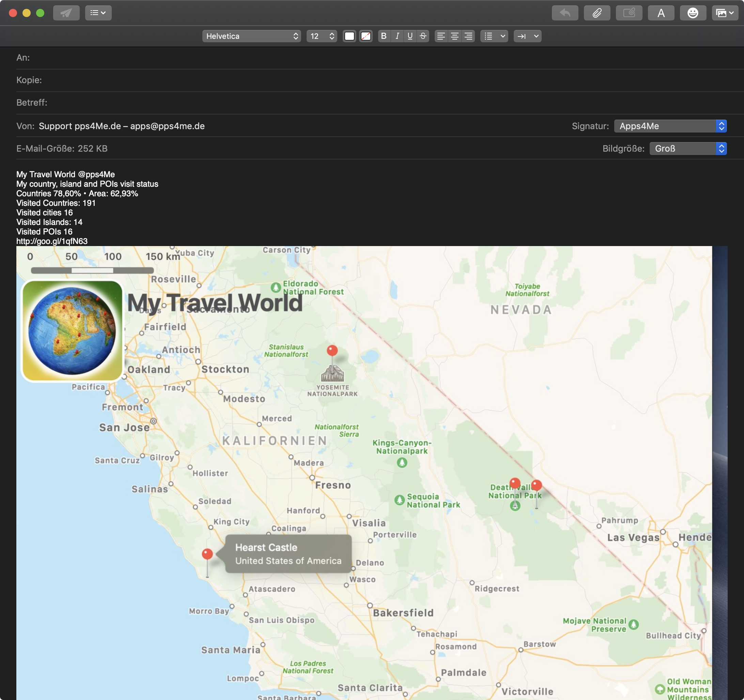Pick the background color swatch
Image resolution: width=744 pixels, height=700 pixels.
point(366,36)
